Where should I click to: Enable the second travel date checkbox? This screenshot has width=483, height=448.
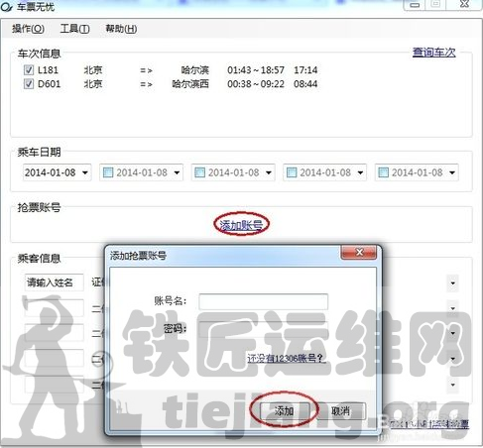tap(108, 172)
